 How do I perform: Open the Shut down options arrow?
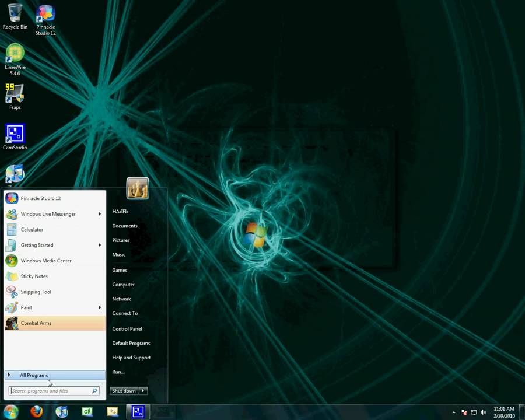coord(143,390)
